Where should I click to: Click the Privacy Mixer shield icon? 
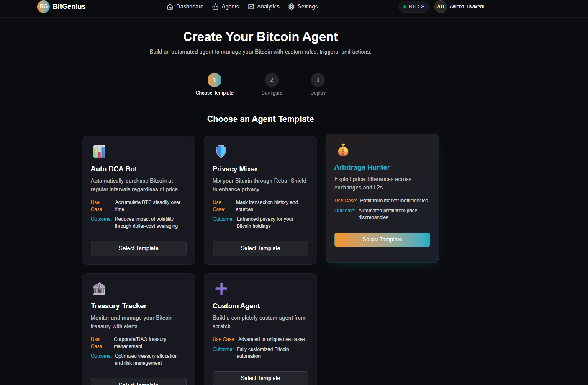click(x=221, y=151)
